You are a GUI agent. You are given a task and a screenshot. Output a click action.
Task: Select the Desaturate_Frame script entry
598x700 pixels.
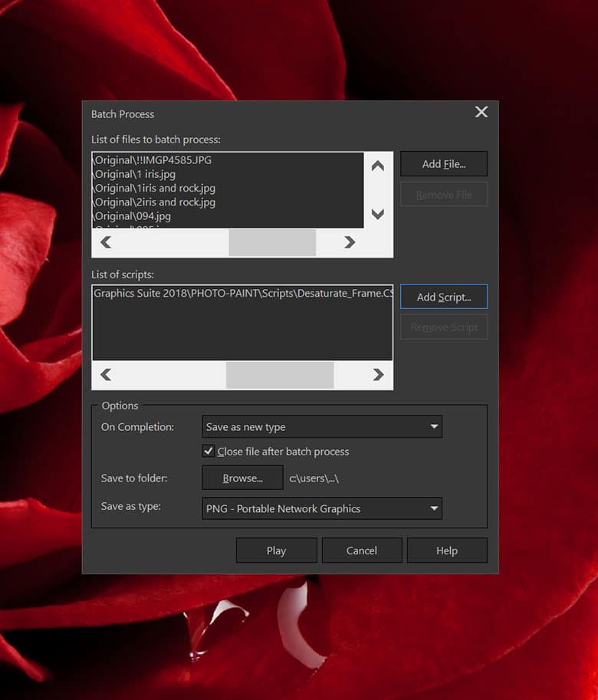click(x=242, y=293)
